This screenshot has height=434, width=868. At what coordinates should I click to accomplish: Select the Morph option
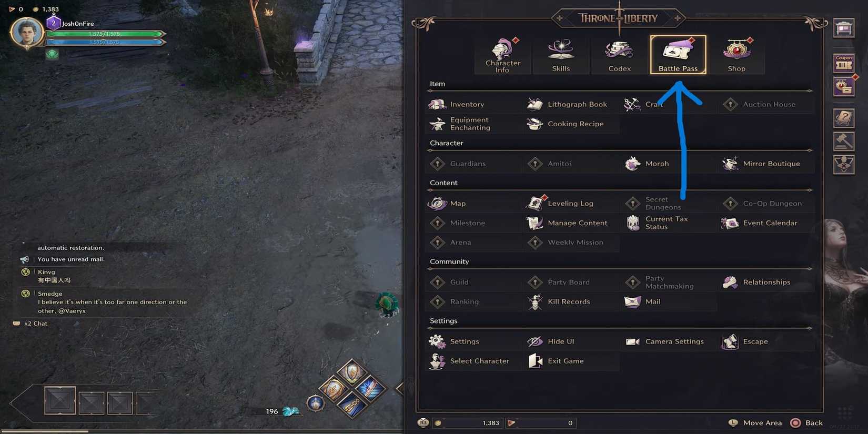tap(668, 164)
